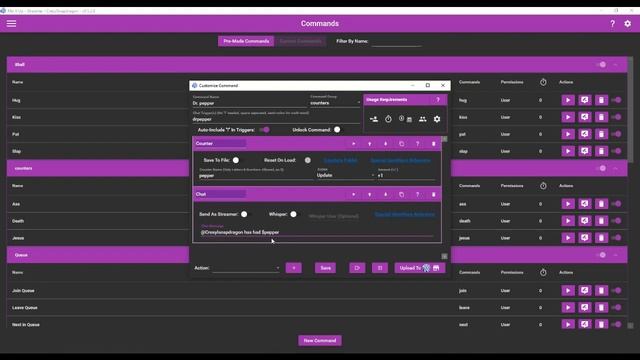Toggle the Unlock Command switch
Image resolution: width=640 pixels, height=360 pixels.
336,130
